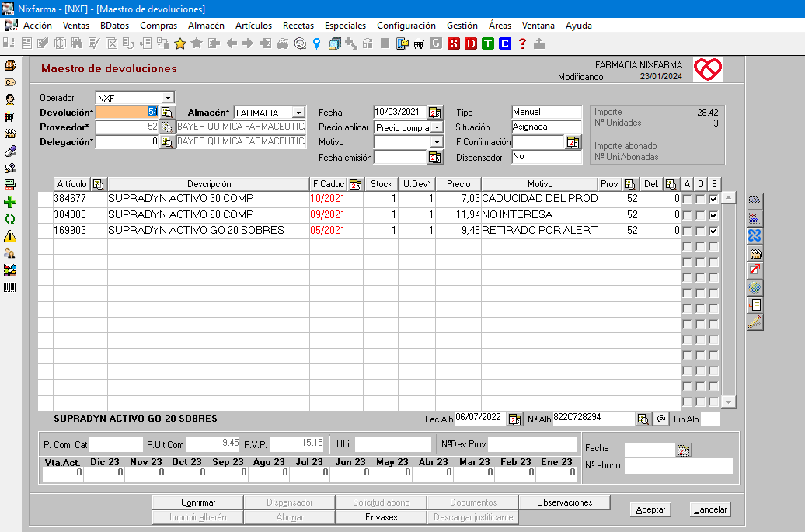
Task: Open the Recetas menu
Action: pos(298,26)
